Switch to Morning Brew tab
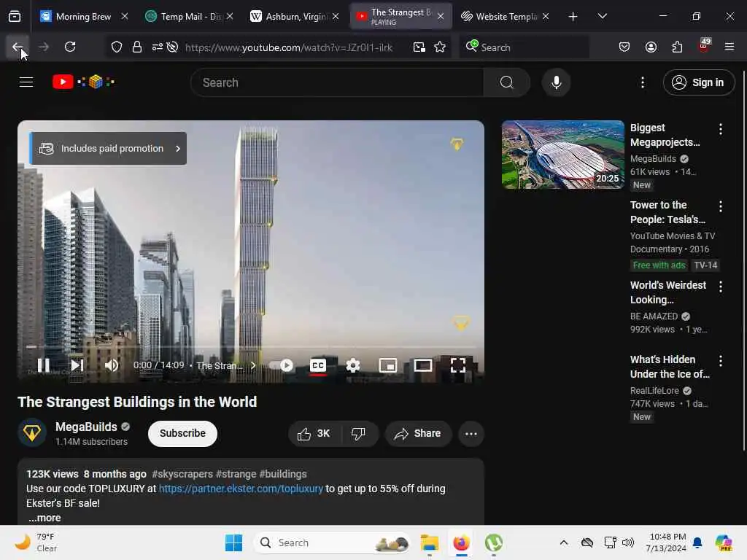Image resolution: width=747 pixels, height=560 pixels. (84, 17)
